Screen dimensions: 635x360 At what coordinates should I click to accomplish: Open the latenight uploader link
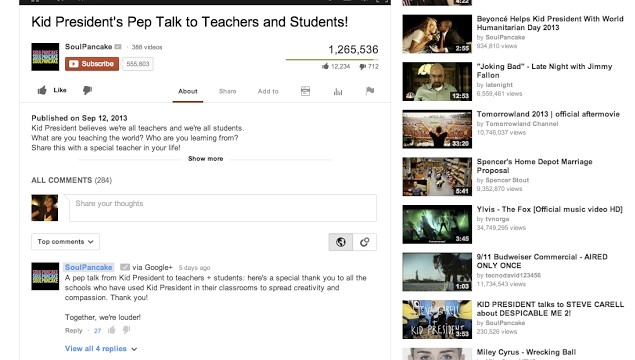tap(499, 85)
